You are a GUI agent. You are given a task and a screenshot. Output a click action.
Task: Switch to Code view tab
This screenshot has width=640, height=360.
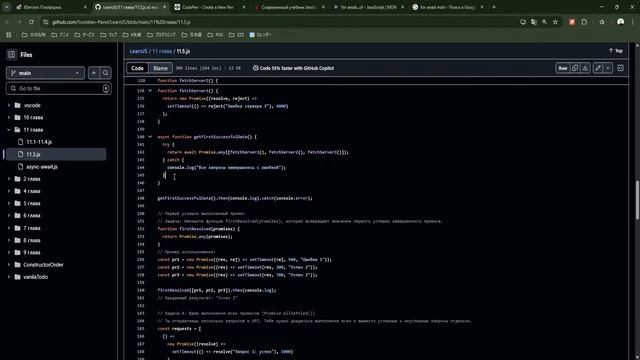[x=137, y=68]
